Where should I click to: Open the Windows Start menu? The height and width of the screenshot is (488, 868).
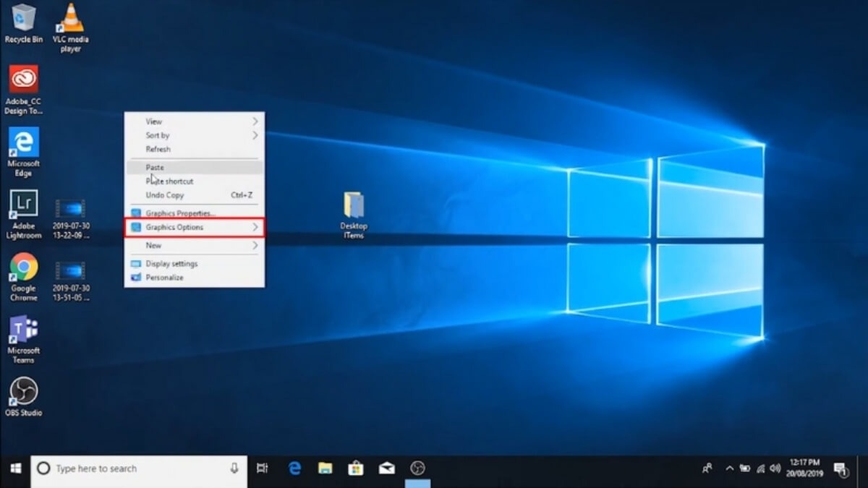tap(15, 468)
